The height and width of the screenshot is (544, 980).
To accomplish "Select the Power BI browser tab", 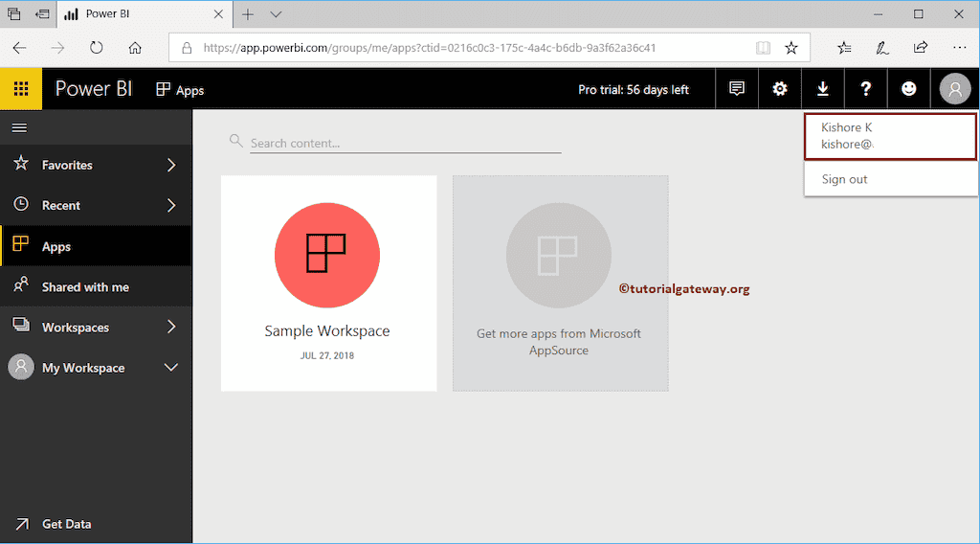I will click(145, 13).
